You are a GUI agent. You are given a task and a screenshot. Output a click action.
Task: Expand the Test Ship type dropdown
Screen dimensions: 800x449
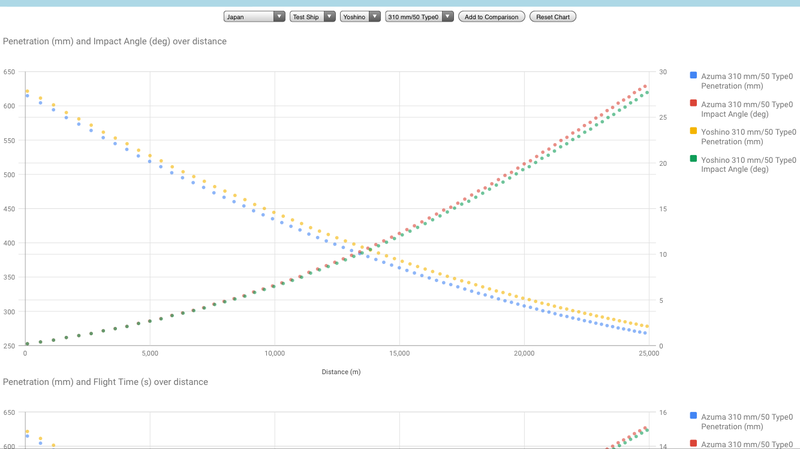pyautogui.click(x=312, y=17)
